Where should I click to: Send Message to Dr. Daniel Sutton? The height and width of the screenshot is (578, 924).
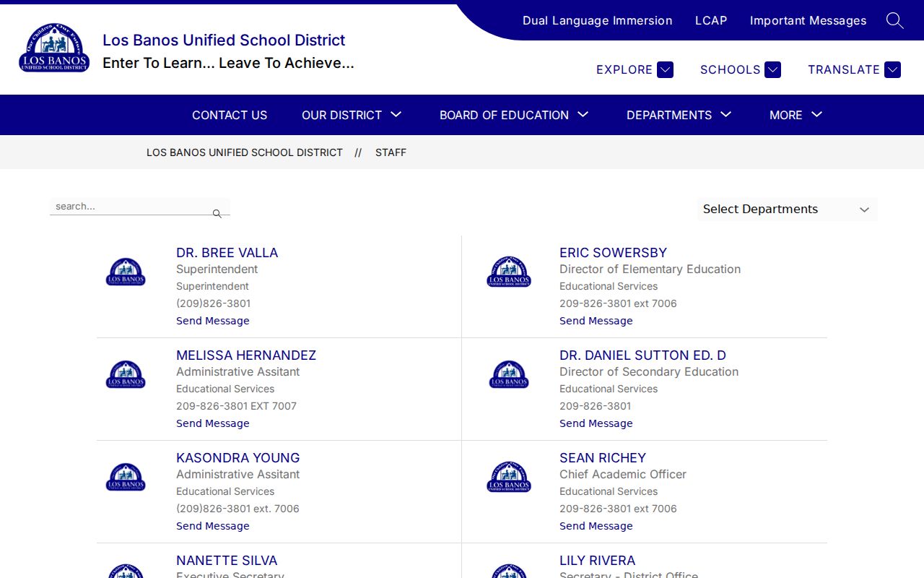(x=596, y=423)
